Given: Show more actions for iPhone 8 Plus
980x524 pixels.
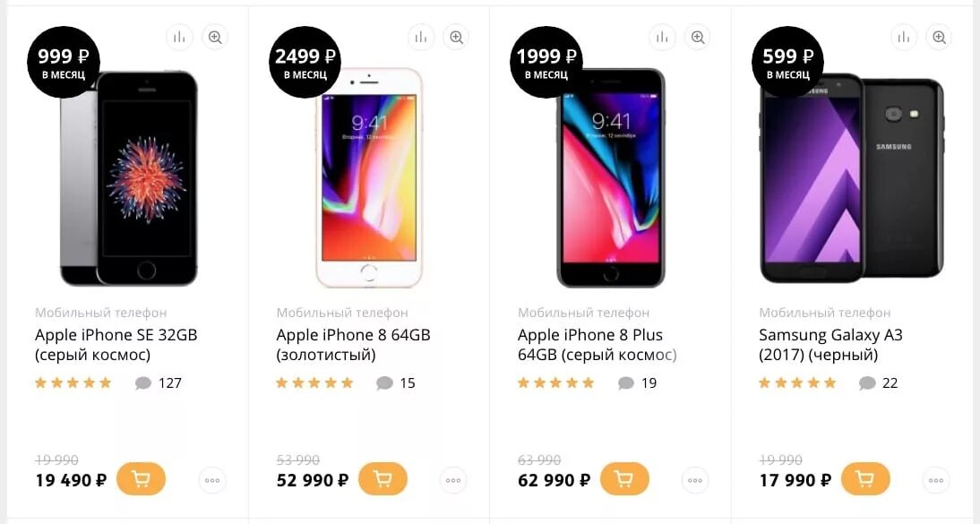Looking at the screenshot, I should (695, 480).
